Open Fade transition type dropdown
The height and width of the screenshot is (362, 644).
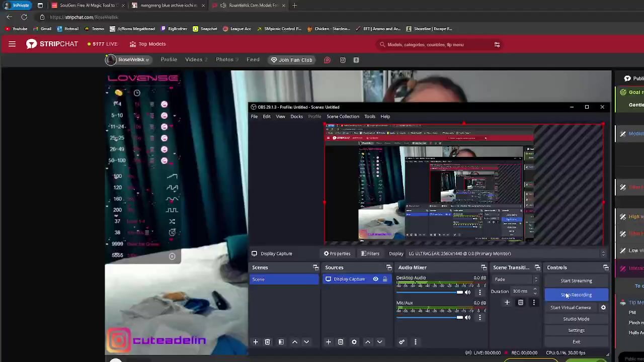coord(516,280)
